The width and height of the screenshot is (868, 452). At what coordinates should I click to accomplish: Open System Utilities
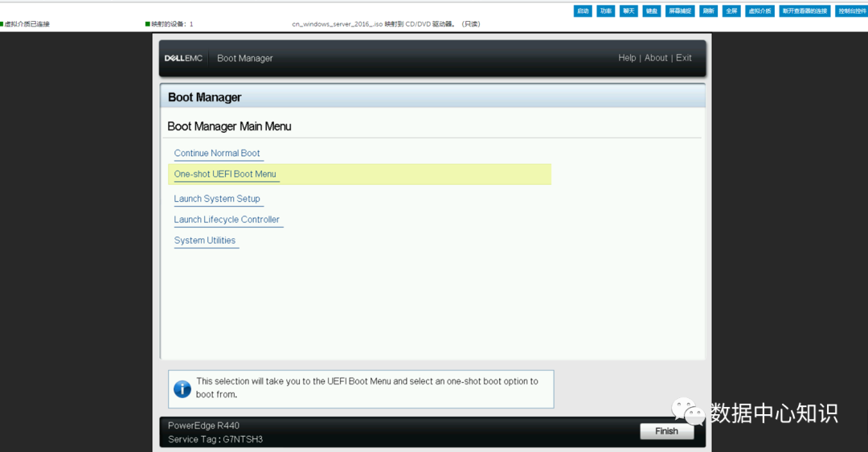205,240
